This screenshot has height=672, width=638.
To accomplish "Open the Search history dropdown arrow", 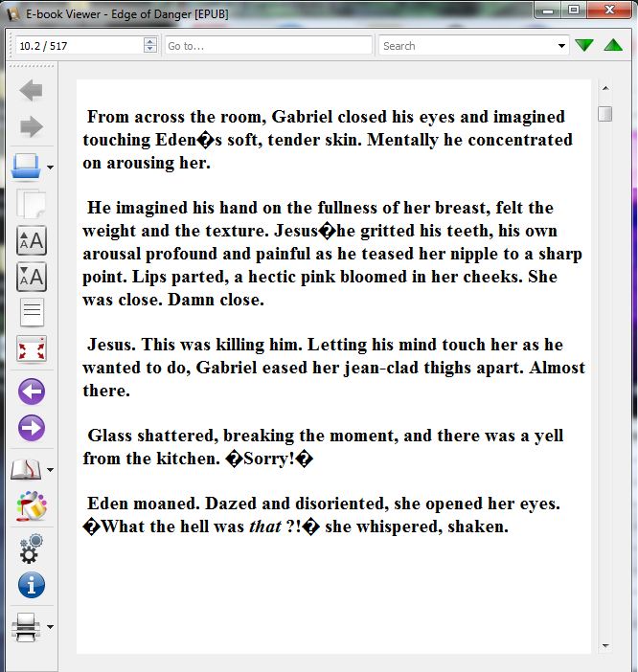I will pyautogui.click(x=561, y=46).
